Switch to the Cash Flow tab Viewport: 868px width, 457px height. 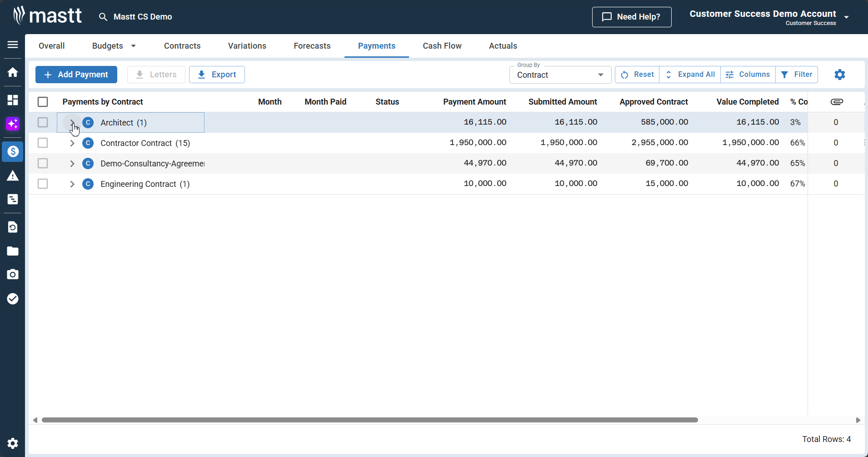(442, 46)
